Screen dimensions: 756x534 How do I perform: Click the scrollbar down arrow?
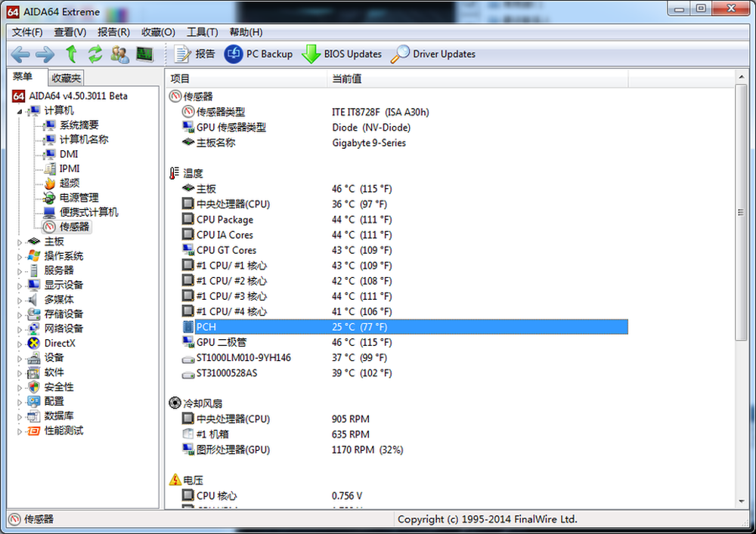pos(741,502)
